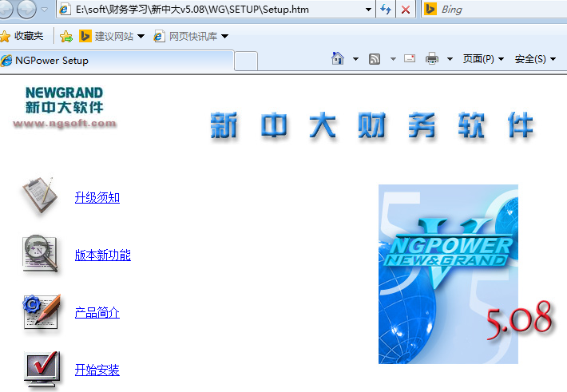Open the 安全(S) safety menu
The width and height of the screenshot is (567, 392).
[x=535, y=58]
